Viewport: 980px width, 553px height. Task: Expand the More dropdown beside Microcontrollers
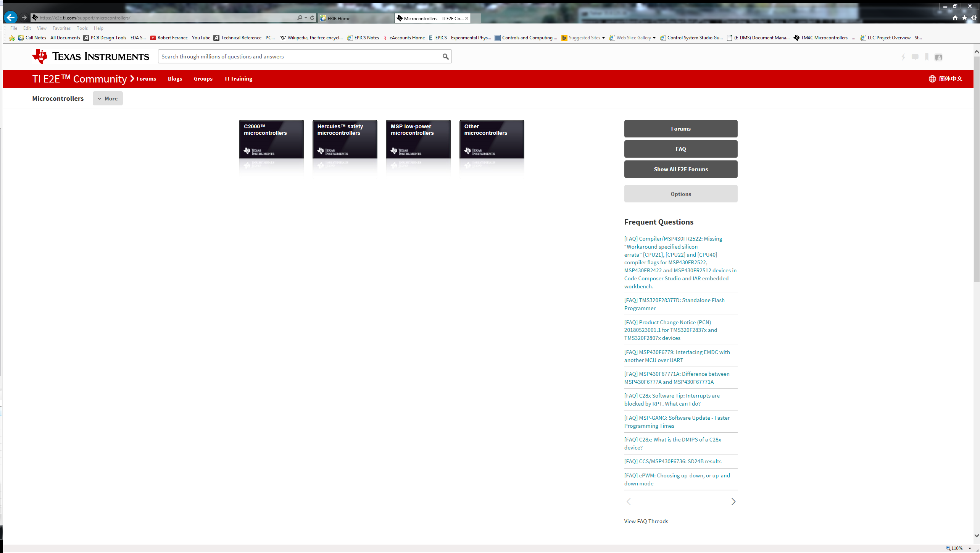108,99
